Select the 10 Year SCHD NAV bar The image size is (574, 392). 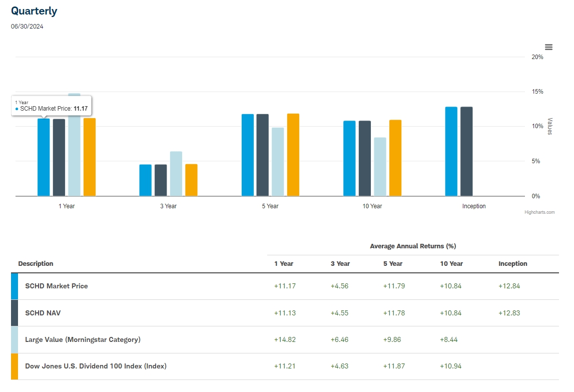point(365,158)
